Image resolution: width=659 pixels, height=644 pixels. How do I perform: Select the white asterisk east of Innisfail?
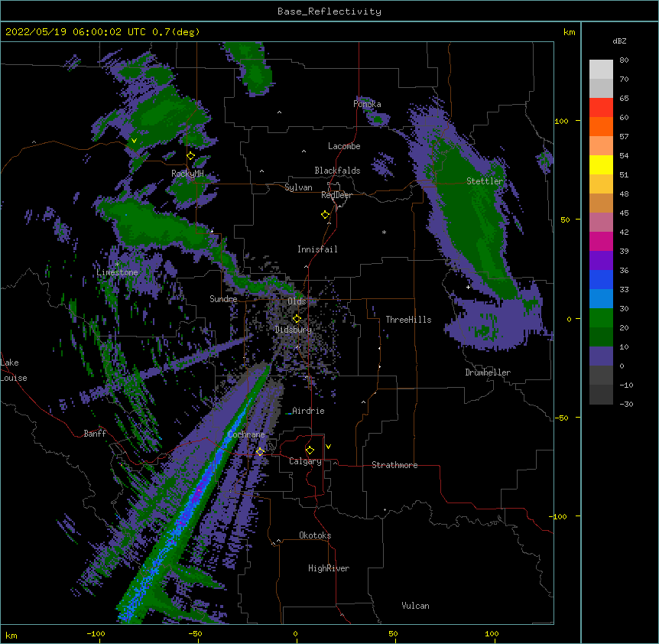(384, 233)
